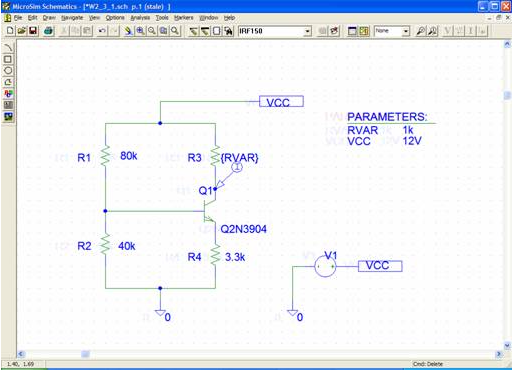Viewport: 513px width, 370px height.
Task: Click the Undo arrow icon
Action: click(102, 31)
